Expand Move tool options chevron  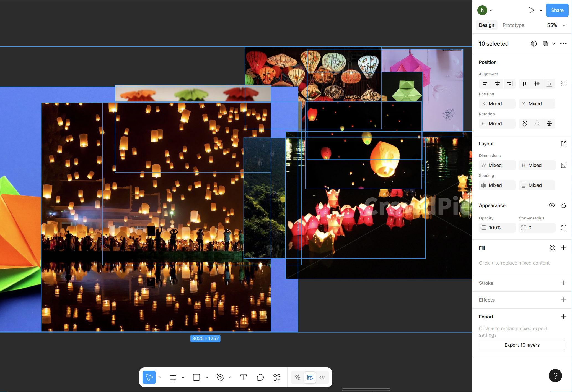click(160, 377)
